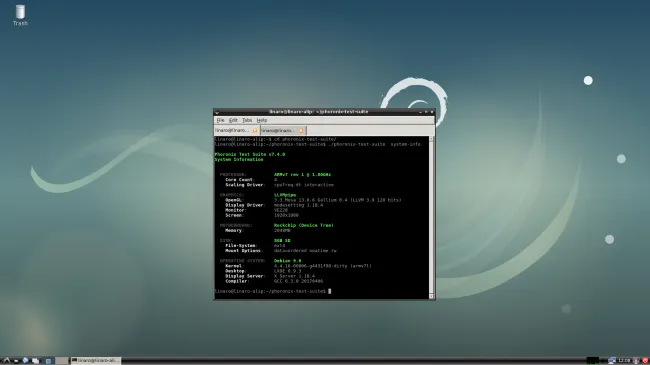Open the Edit menu in the terminal
This screenshot has width=650, height=365.
pyautogui.click(x=233, y=120)
